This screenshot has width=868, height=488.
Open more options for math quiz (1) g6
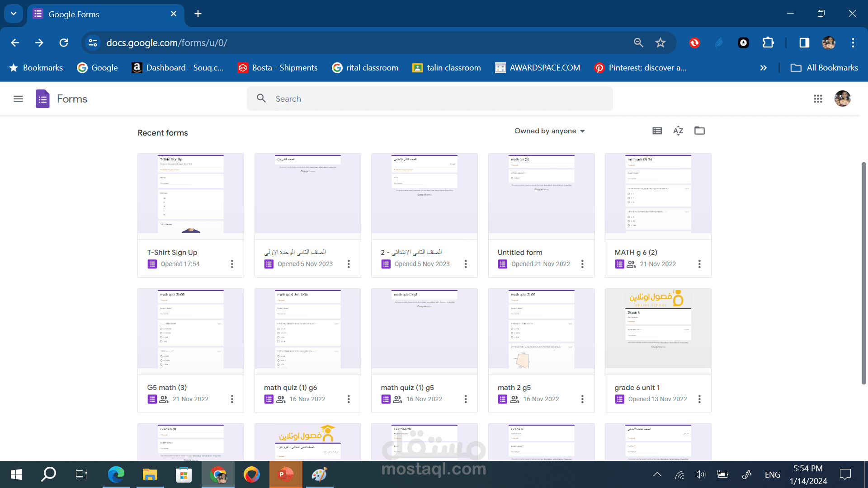tap(349, 399)
